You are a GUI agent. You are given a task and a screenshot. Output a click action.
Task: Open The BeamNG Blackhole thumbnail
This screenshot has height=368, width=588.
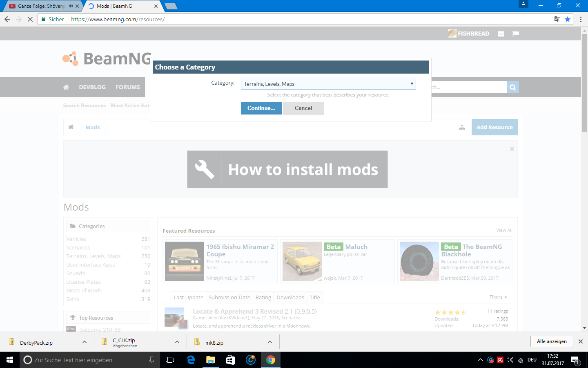coord(419,261)
